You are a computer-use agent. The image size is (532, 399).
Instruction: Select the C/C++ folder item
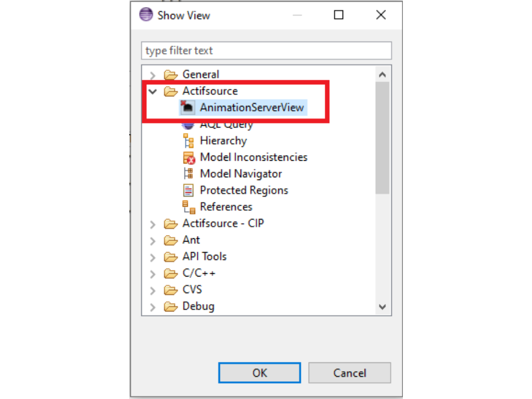tap(198, 273)
